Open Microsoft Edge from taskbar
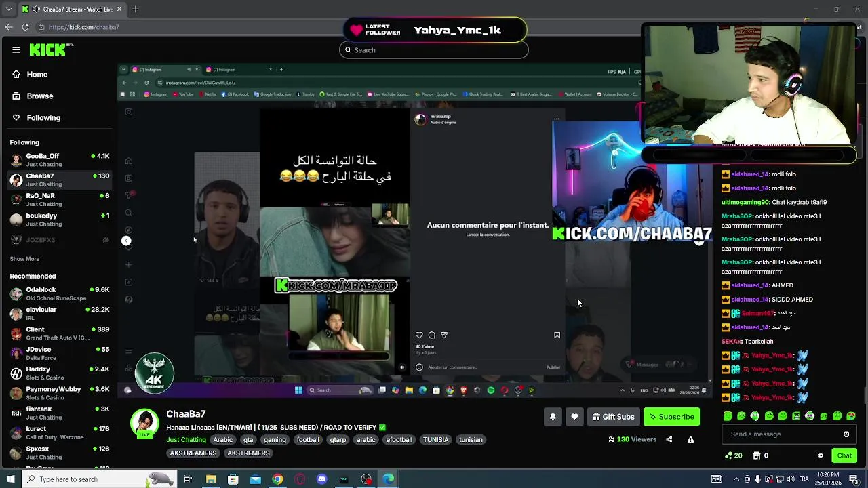 point(388,479)
